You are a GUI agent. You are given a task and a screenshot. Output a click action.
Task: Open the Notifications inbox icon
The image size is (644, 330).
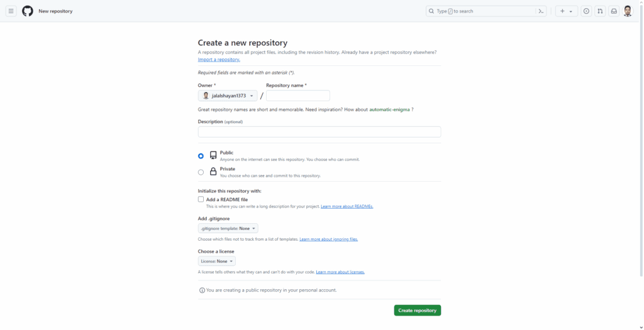(x=614, y=11)
